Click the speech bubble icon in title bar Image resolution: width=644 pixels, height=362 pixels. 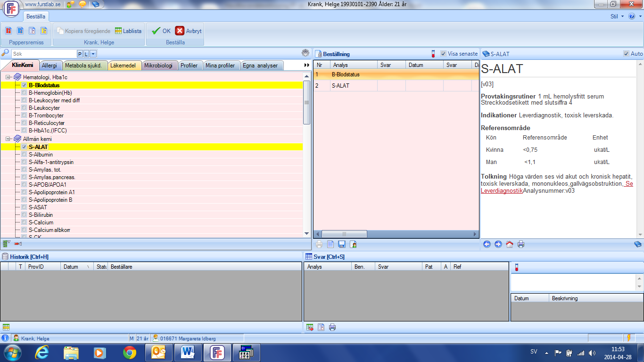click(x=83, y=4)
